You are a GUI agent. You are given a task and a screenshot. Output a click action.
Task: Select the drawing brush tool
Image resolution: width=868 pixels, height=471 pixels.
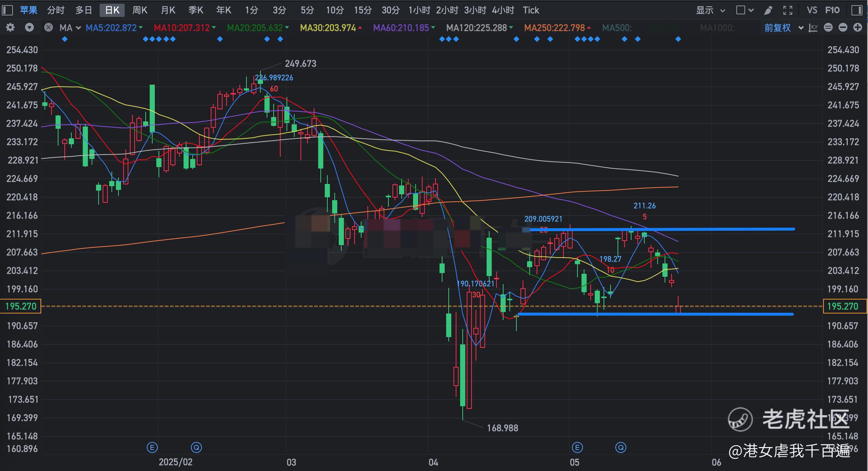point(768,10)
